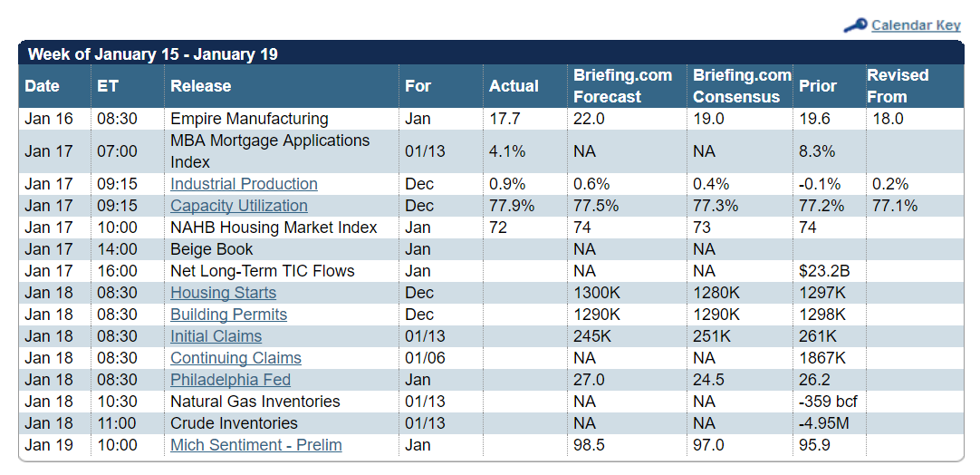Open the Building Permits link

click(x=229, y=315)
